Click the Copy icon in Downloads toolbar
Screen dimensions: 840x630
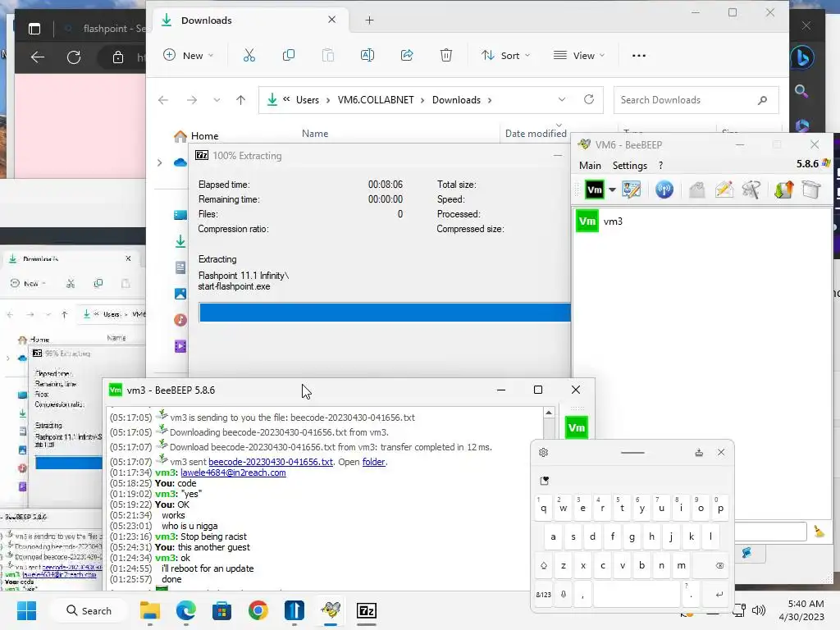point(288,55)
